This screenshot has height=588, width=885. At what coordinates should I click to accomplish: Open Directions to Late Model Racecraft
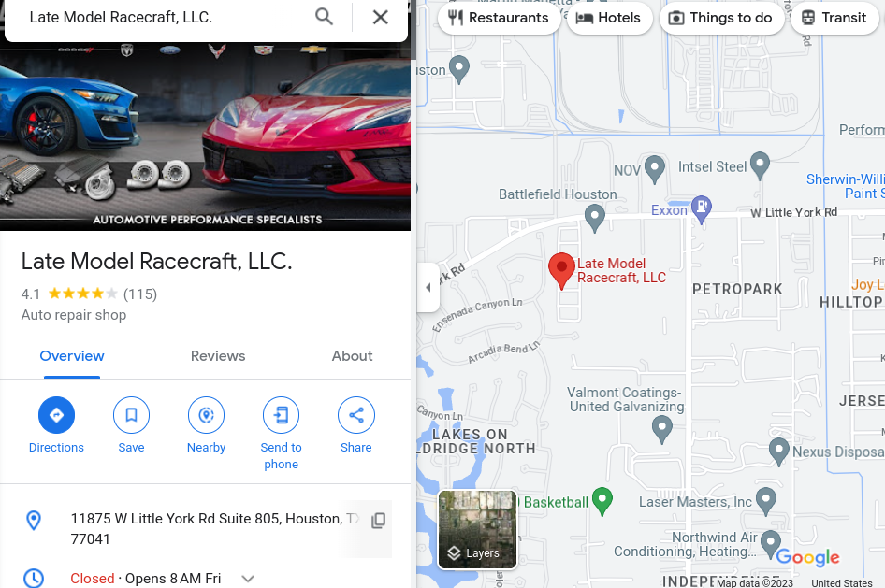(56, 415)
